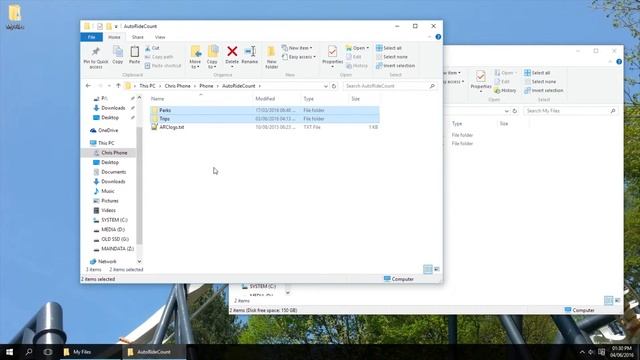Open recent locations dropdown arrow
Viewport: 640px width, 360px height.
[x=109, y=86]
